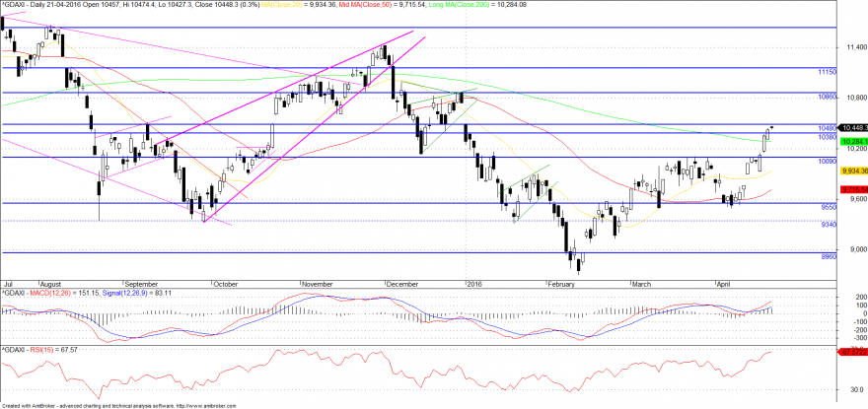Image resolution: width=868 pixels, height=409 pixels.
Task: Click the 11150 resistance level label
Action: pos(827,72)
